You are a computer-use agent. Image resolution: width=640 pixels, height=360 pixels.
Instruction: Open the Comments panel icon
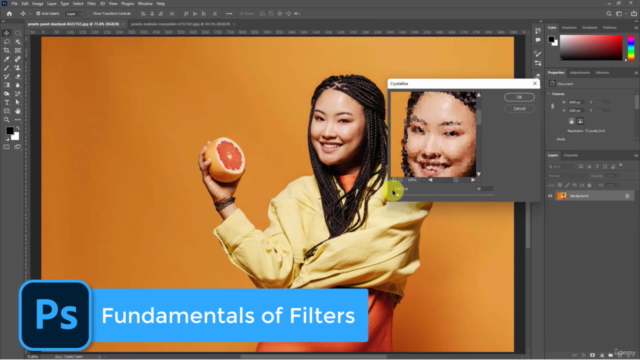coord(538,40)
